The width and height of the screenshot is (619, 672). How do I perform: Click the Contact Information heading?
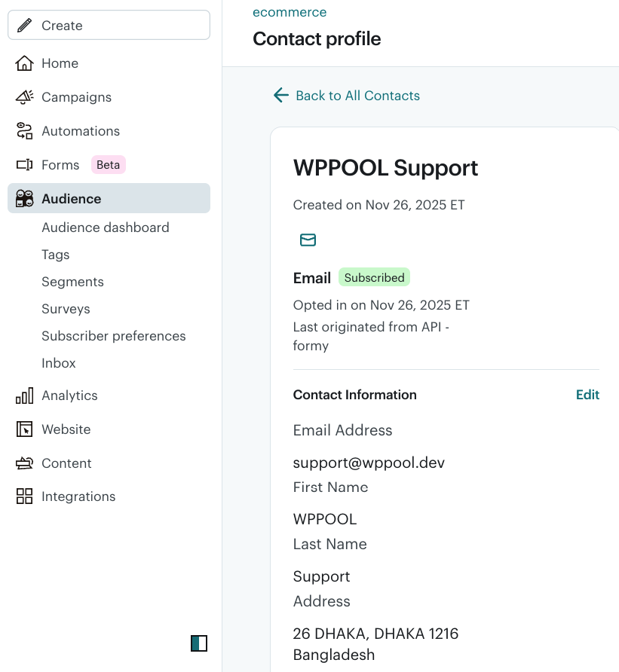point(355,395)
